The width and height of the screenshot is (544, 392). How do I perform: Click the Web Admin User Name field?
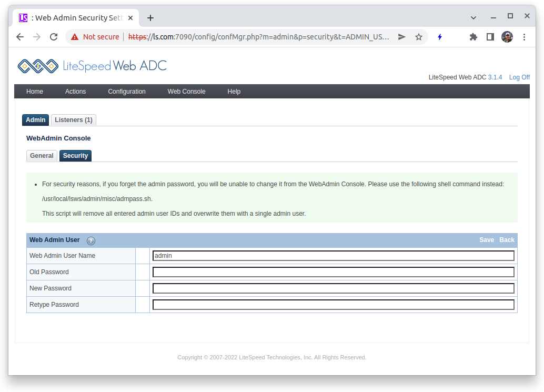(334, 256)
